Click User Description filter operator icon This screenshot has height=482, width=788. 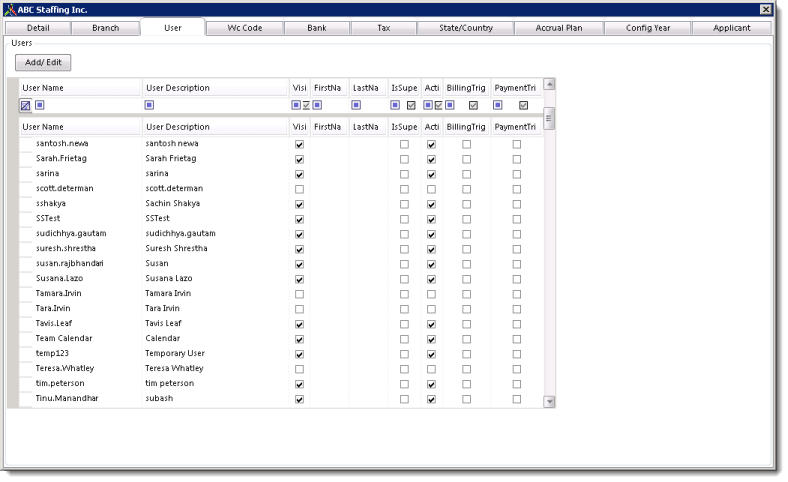click(149, 105)
